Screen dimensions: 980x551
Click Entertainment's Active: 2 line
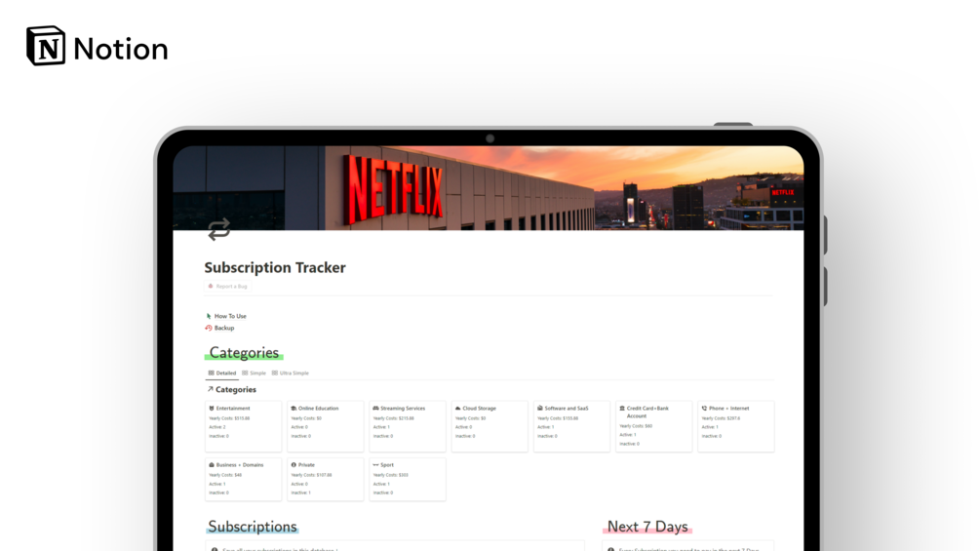(x=217, y=427)
